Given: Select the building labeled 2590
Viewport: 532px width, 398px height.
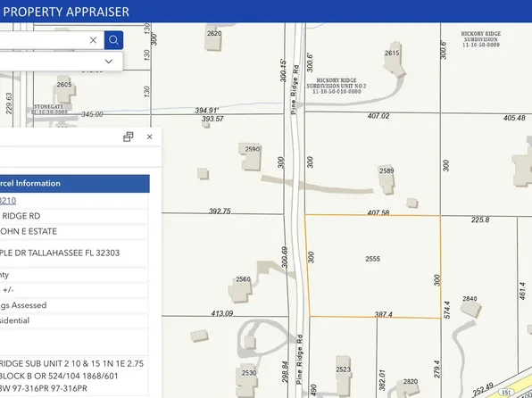Looking at the screenshot, I should pyautogui.click(x=251, y=157).
